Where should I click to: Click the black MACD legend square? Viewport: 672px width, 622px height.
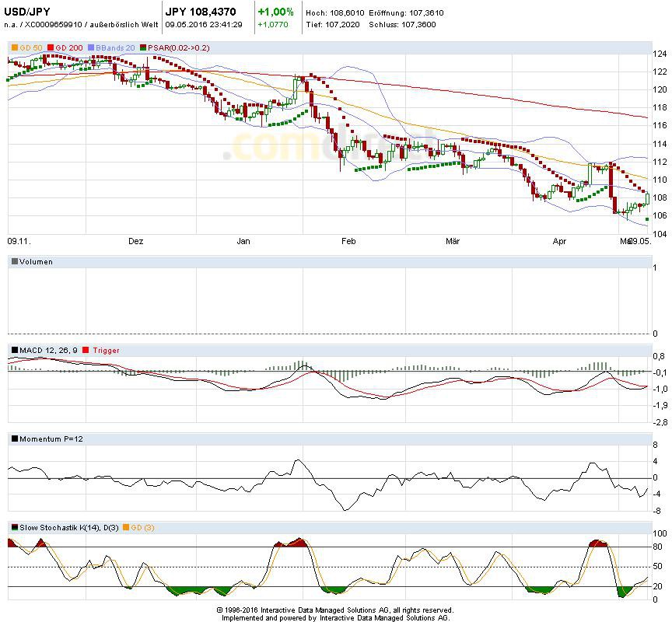[14, 351]
